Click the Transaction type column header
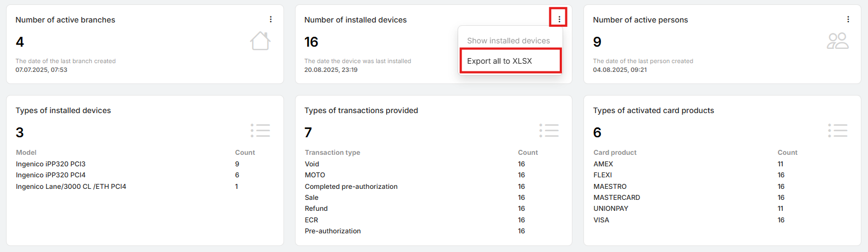Image resolution: width=868 pixels, height=252 pixels. (332, 153)
